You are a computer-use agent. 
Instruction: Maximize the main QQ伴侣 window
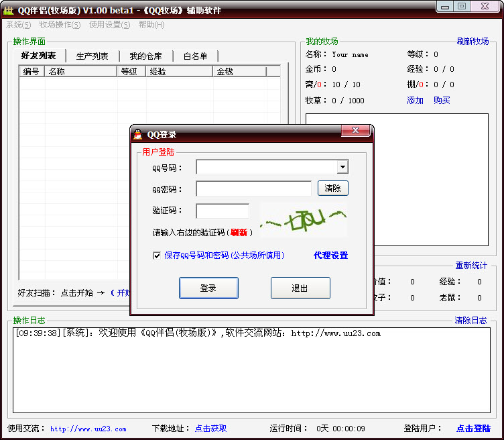[462, 7]
